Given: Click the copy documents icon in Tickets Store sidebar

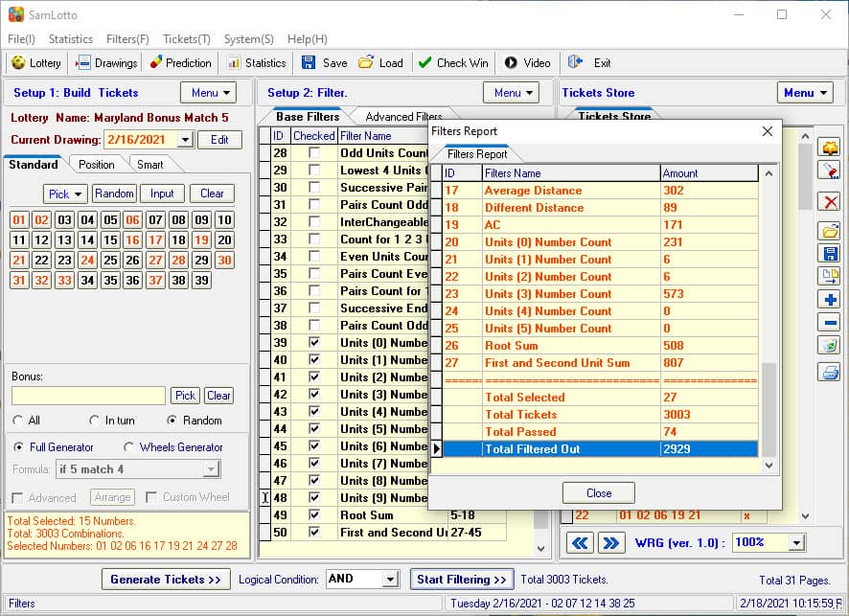Looking at the screenshot, I should (830, 276).
